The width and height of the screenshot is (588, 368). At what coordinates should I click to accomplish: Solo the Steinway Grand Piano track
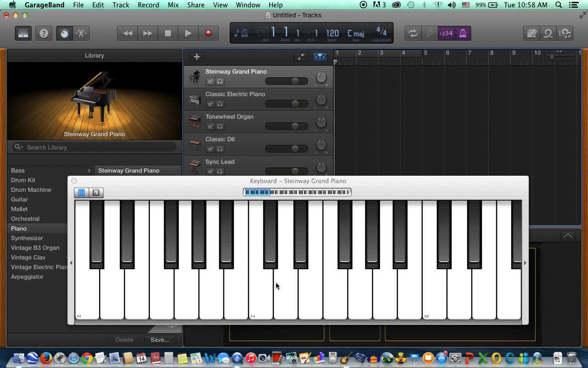tap(220, 81)
